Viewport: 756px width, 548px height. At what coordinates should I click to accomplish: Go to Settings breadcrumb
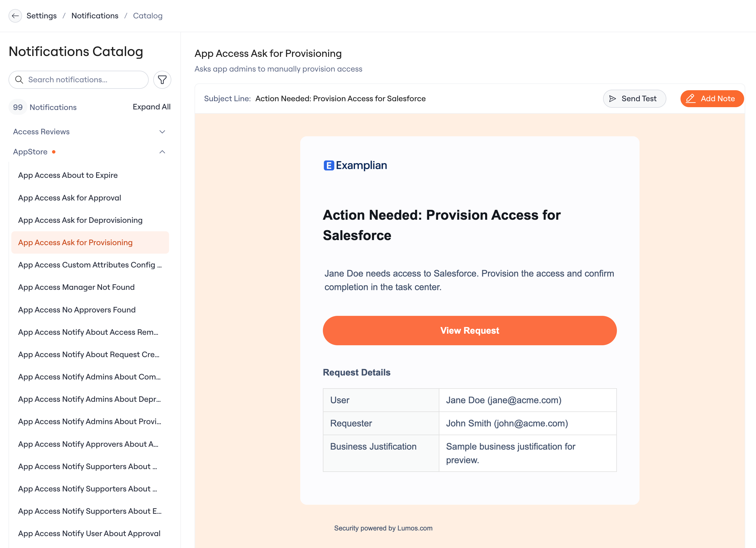tap(42, 16)
